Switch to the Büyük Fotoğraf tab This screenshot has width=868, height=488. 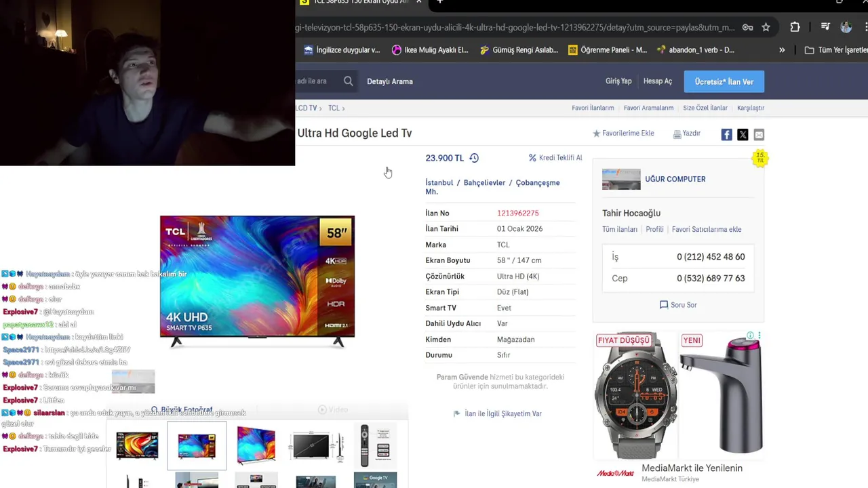coord(181,410)
